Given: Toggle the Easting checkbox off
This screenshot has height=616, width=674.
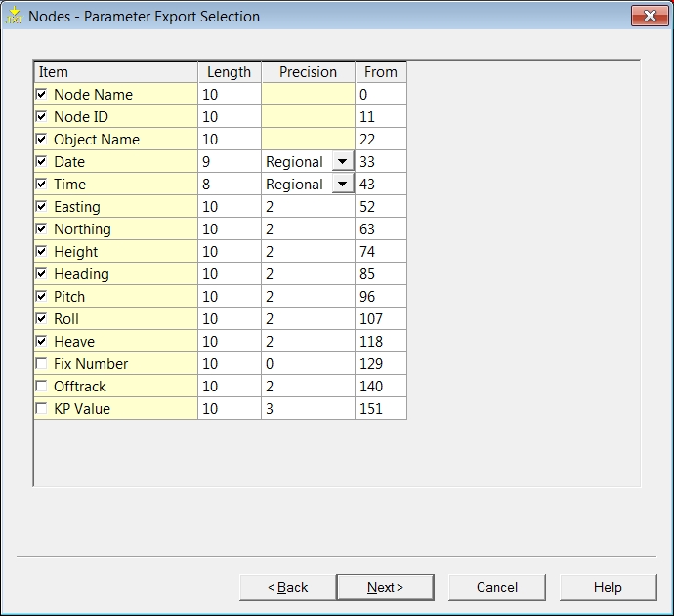Looking at the screenshot, I should pos(41,207).
